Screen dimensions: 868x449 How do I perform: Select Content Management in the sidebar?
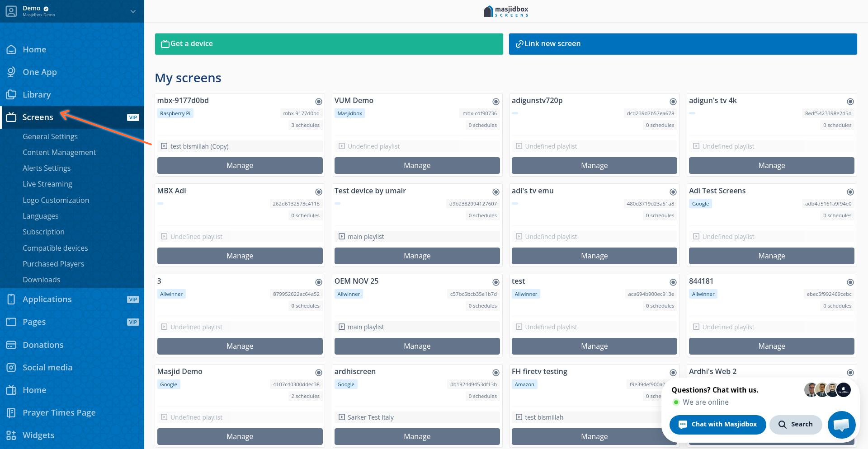(59, 152)
